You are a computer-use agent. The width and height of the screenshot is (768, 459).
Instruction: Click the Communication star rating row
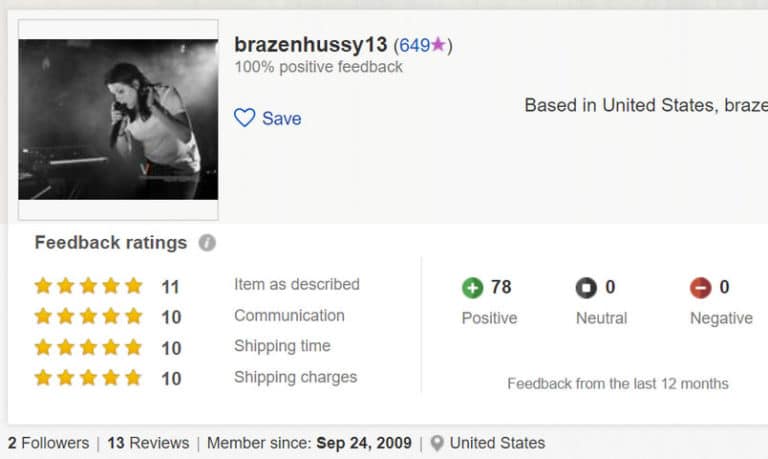(x=88, y=317)
